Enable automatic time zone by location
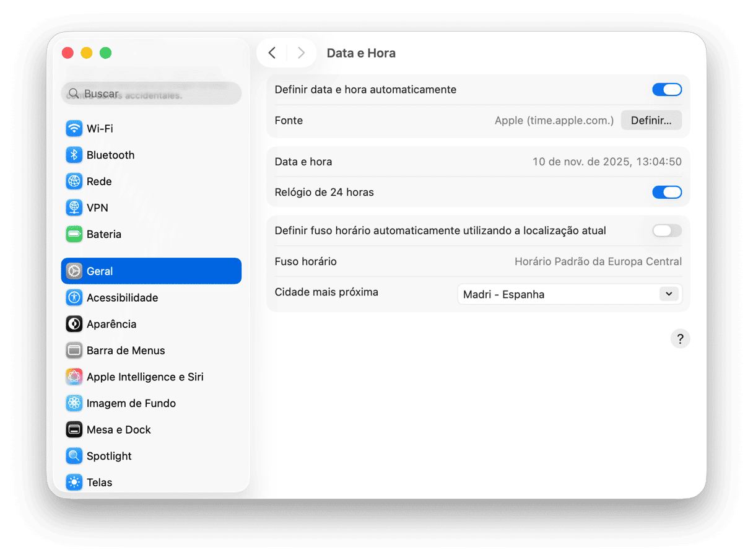This screenshot has width=753, height=560. point(666,230)
